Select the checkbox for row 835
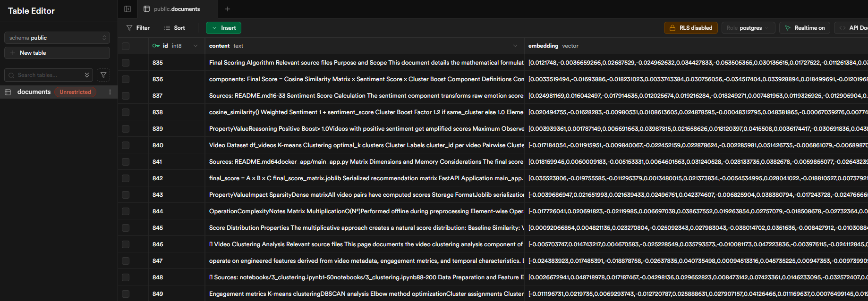 (x=126, y=63)
